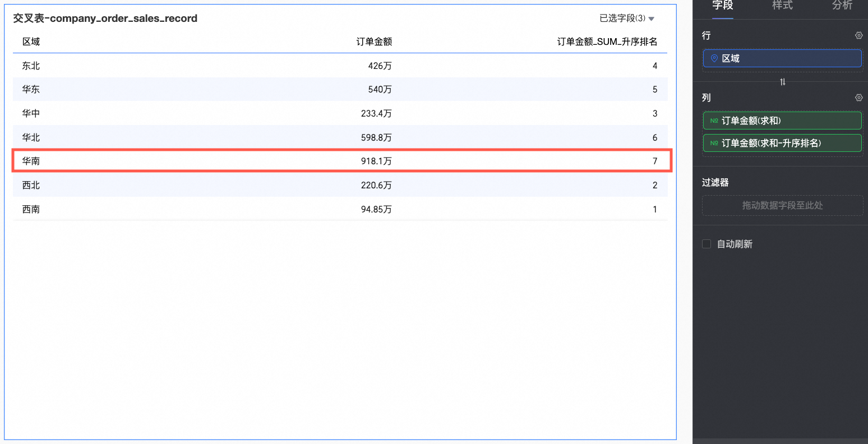This screenshot has width=868, height=444.
Task: Click the rank value 3 in 华中 row
Action: [655, 113]
